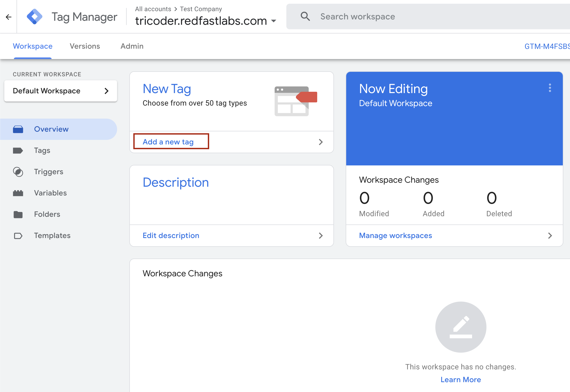Click the Search workspace field
This screenshot has height=392, width=570.
click(x=428, y=16)
